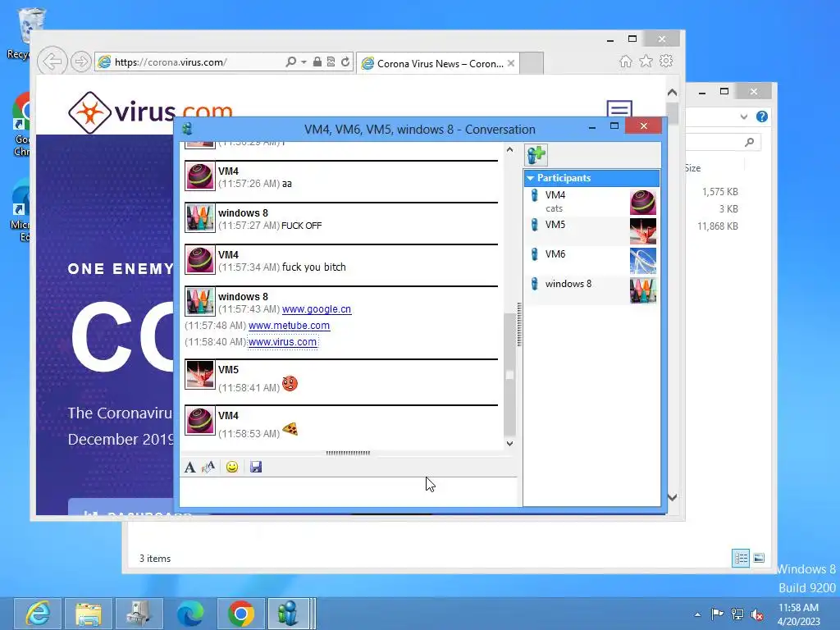The height and width of the screenshot is (630, 840).
Task: Click the VM4 avatar in Participants list
Action: click(x=642, y=202)
